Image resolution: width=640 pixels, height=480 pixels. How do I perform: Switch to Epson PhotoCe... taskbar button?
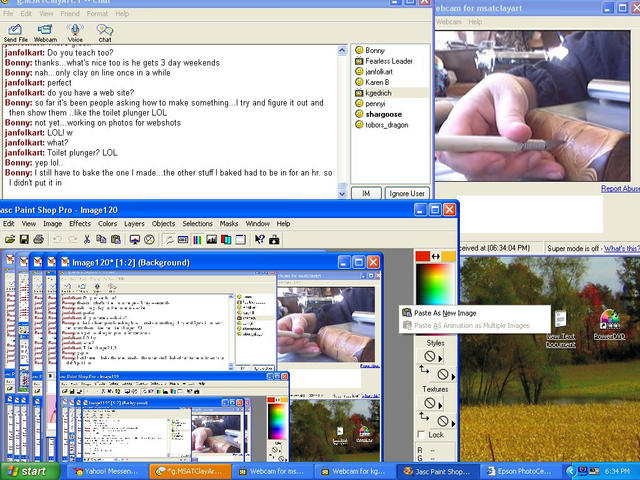pyautogui.click(x=520, y=471)
